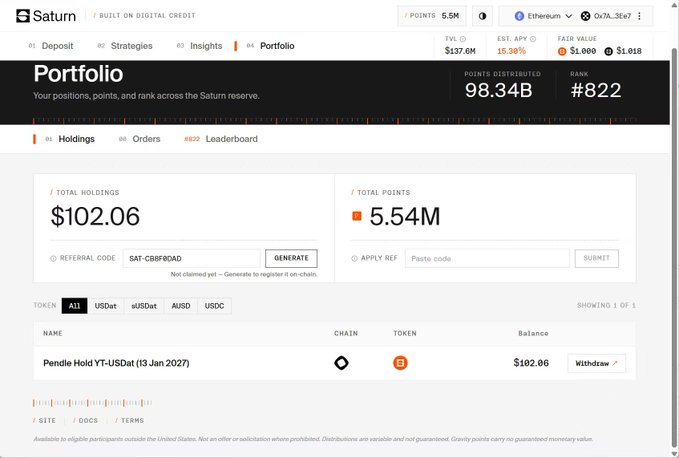Click the Rank #822 value
Viewport: 679px width, 458px height.
pos(596,90)
